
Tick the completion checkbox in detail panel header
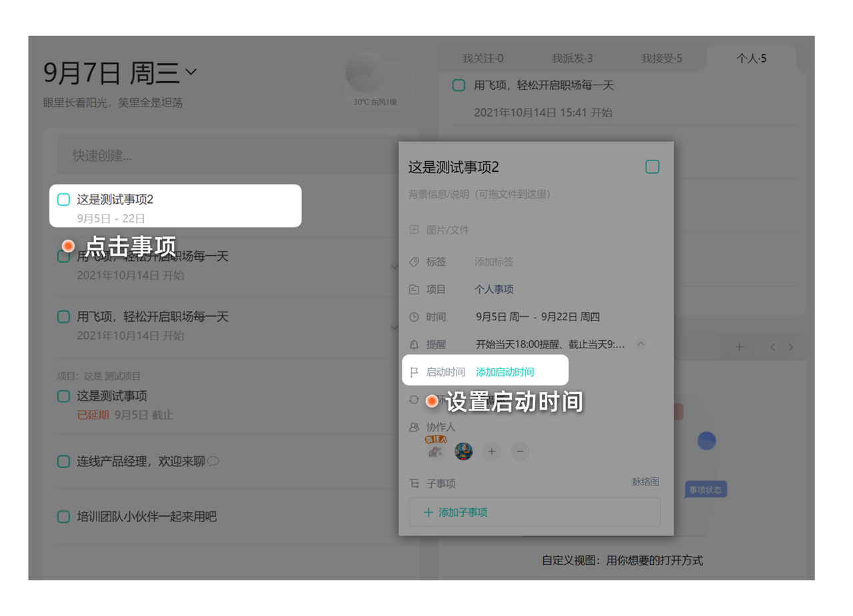tap(652, 167)
